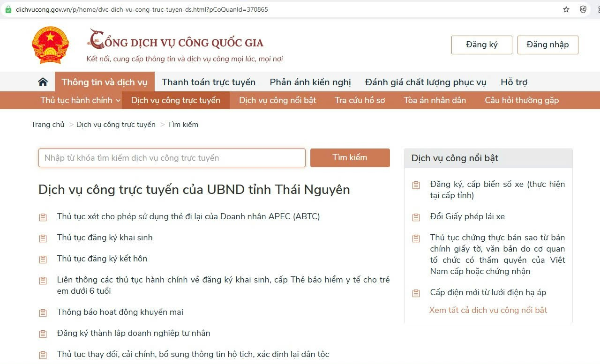Viewport: 600px width, 364px height.
Task: Focus the keyword search input field
Action: (x=172, y=158)
